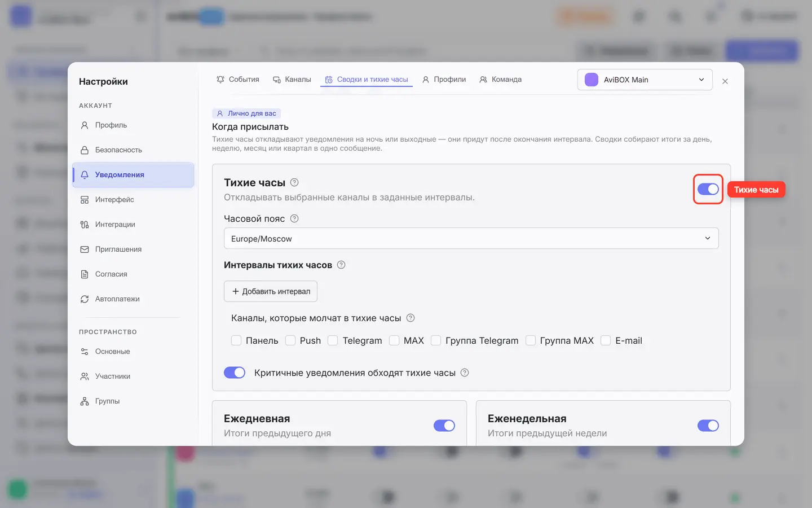Switch to the Каналы tab
The image size is (812, 508).
pos(292,80)
